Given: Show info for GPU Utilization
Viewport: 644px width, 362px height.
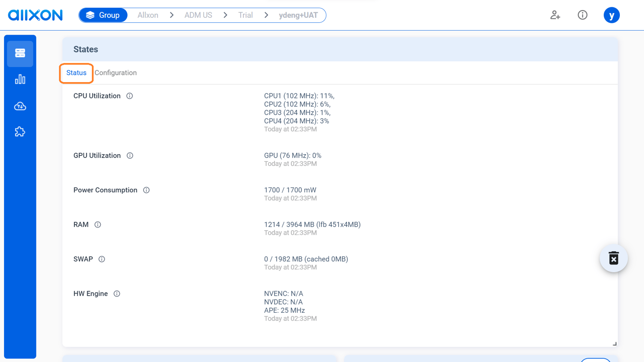Looking at the screenshot, I should click(130, 156).
